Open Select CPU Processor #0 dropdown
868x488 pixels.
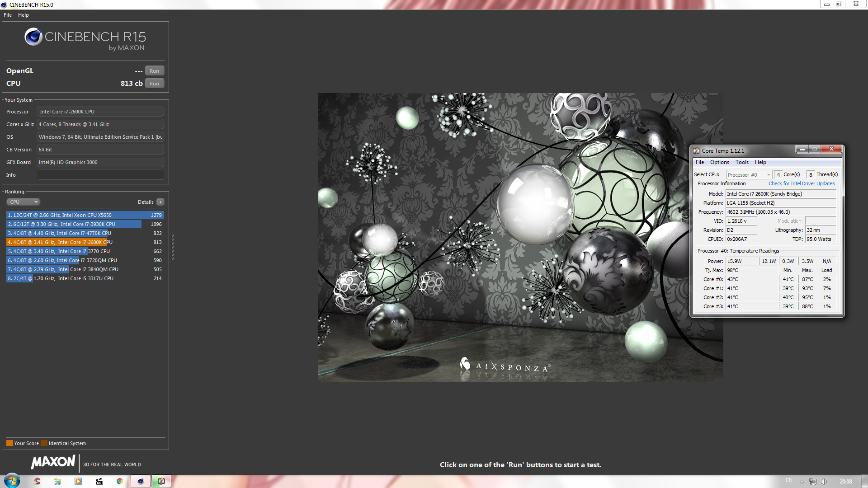point(749,175)
